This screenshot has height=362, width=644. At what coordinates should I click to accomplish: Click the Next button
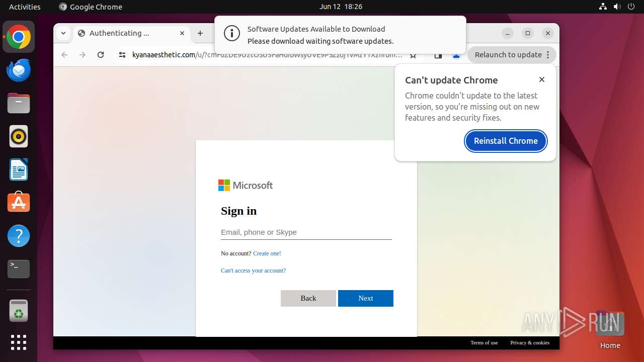tap(366, 298)
